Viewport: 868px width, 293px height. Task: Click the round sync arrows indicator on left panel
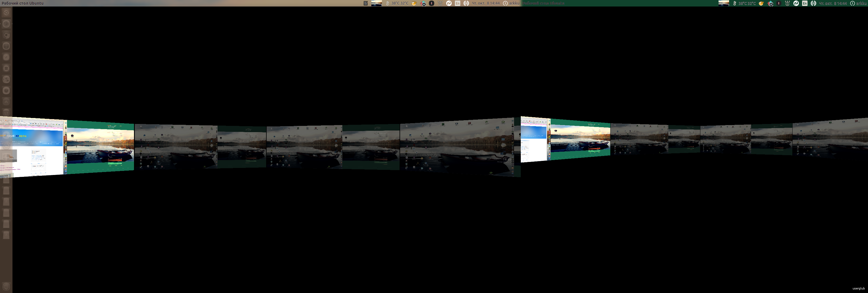tap(449, 3)
